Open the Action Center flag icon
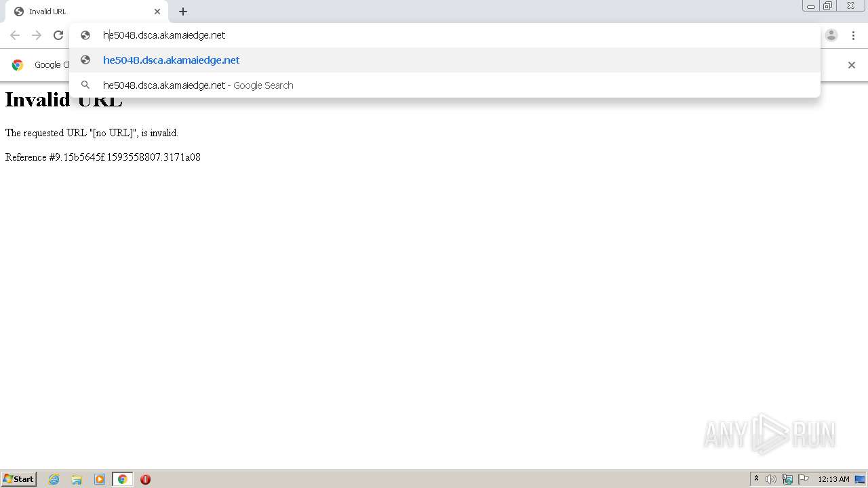Viewport: 868px width, 488px height. coord(804,479)
